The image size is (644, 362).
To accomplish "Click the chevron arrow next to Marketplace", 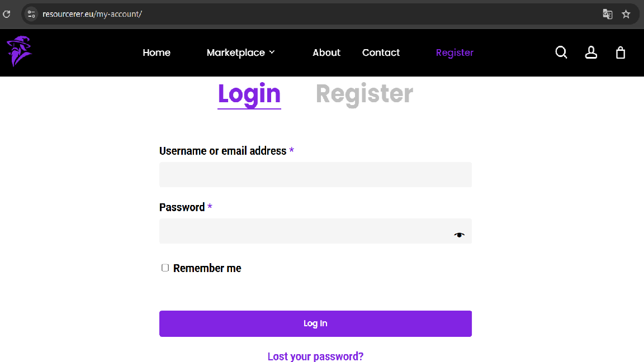I will pos(272,53).
